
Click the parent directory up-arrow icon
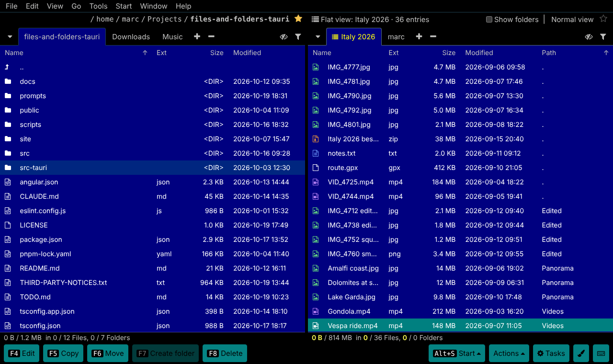(7, 67)
